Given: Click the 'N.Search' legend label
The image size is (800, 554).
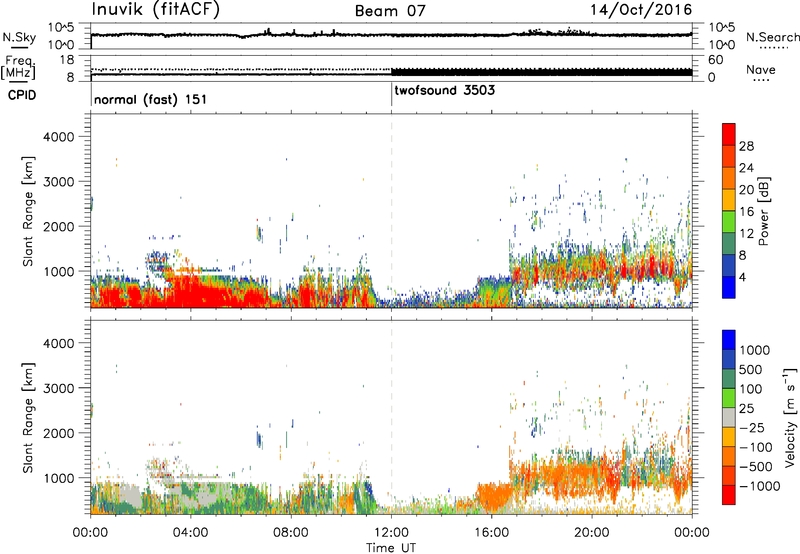Looking at the screenshot, I should coord(772,37).
